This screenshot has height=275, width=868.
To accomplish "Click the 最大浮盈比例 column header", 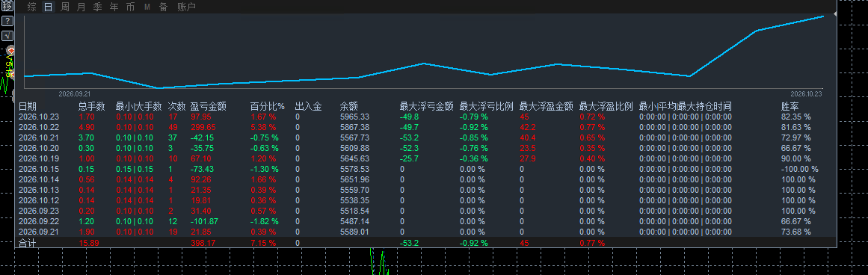I will tap(606, 106).
